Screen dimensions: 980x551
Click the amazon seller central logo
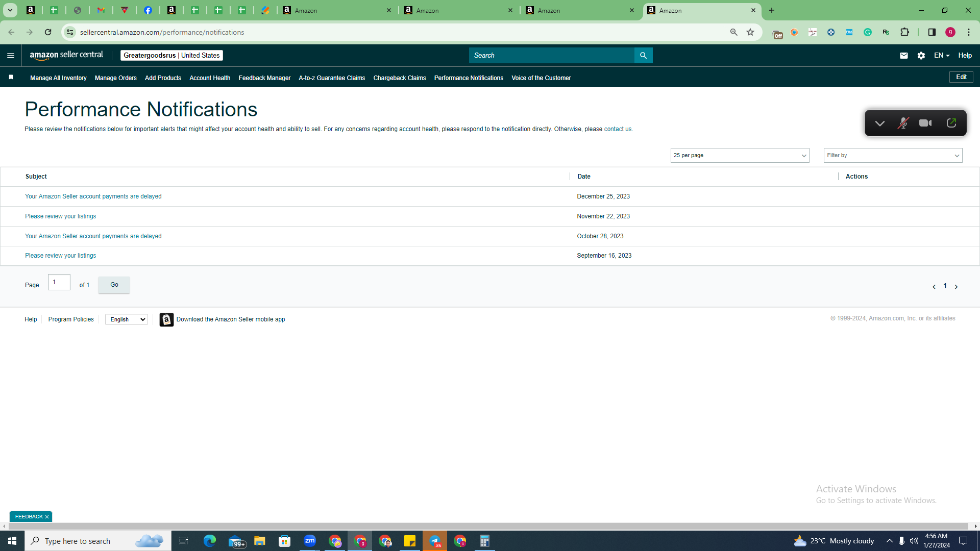[x=66, y=55]
